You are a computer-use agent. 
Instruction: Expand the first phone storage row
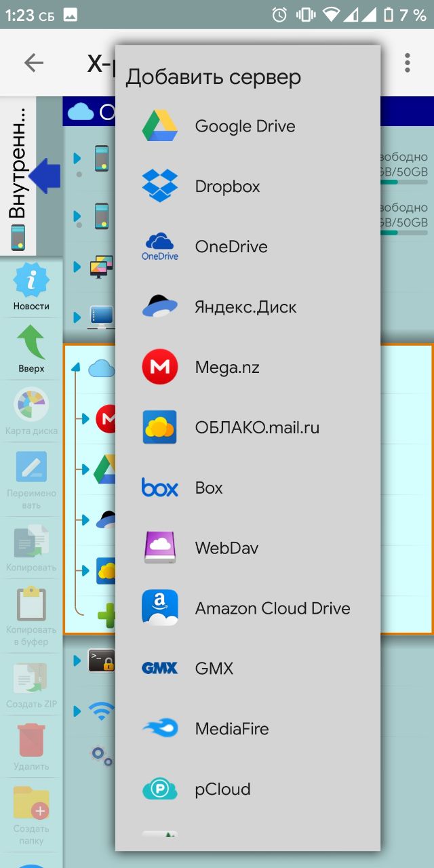[77, 158]
